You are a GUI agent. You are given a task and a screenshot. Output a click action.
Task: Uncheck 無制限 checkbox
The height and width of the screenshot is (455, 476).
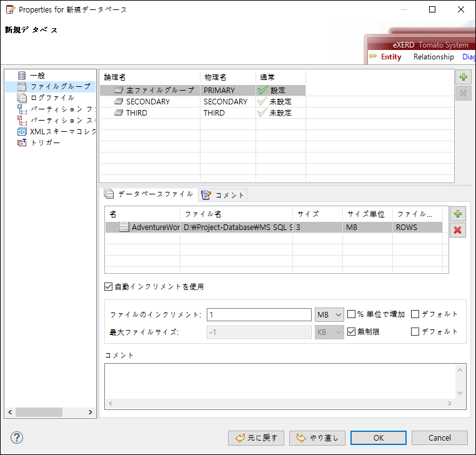pyautogui.click(x=351, y=331)
